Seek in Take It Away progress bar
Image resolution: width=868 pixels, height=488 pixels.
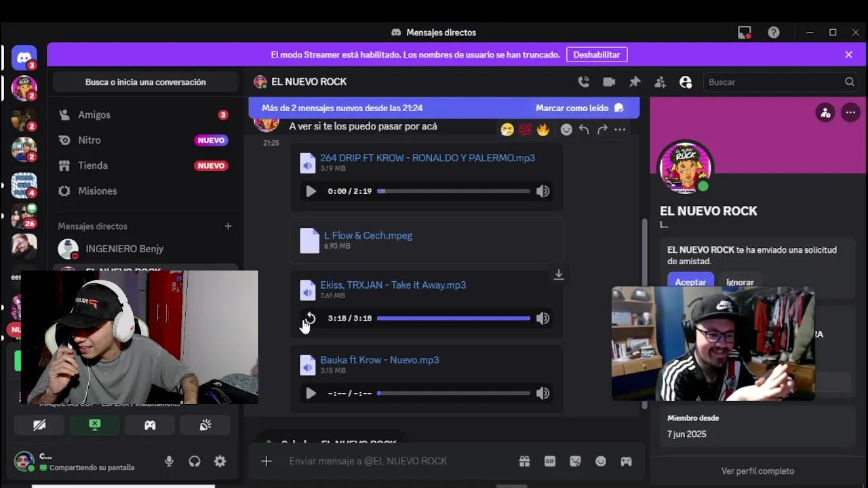click(x=454, y=318)
